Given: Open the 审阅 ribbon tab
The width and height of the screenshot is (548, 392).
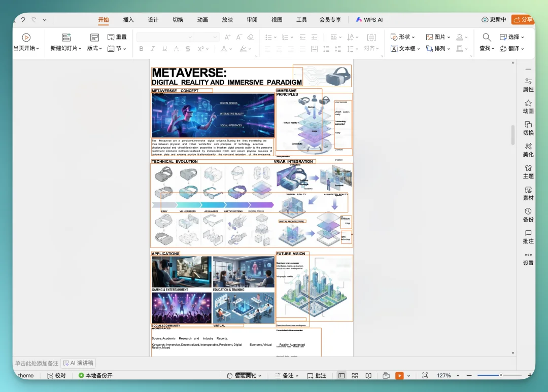Looking at the screenshot, I should click(x=252, y=20).
